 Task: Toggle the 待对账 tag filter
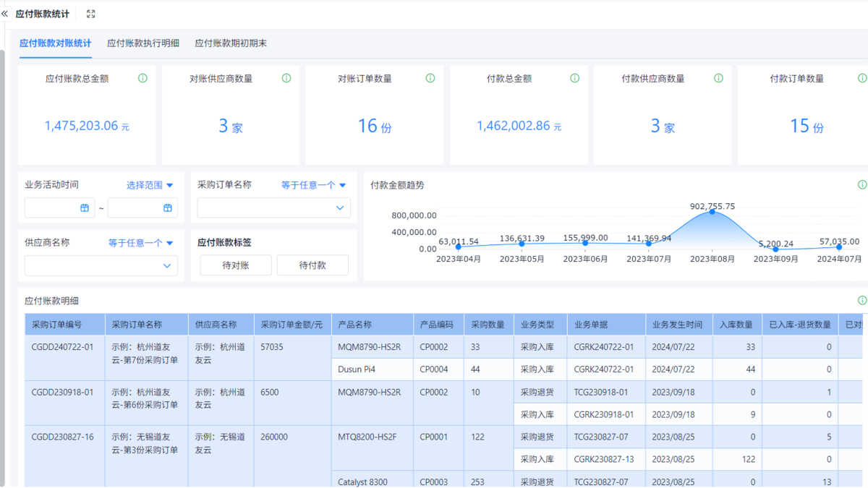(x=236, y=265)
